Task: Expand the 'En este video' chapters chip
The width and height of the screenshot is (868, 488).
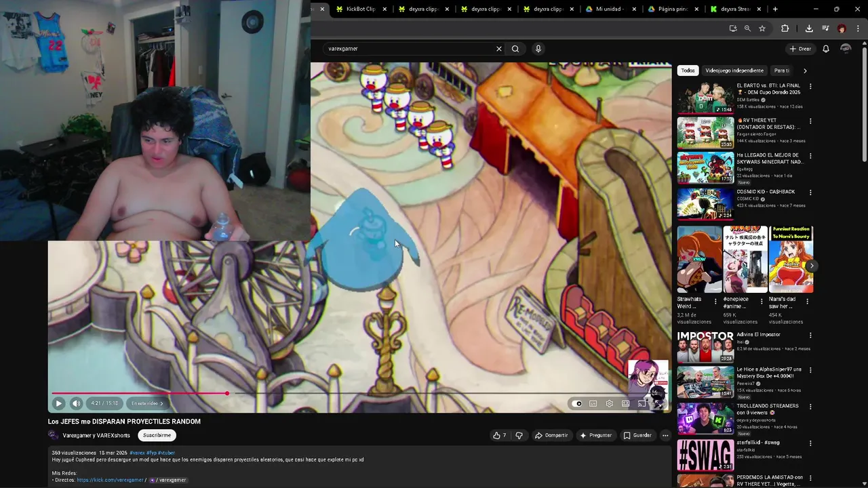Action: tap(147, 403)
